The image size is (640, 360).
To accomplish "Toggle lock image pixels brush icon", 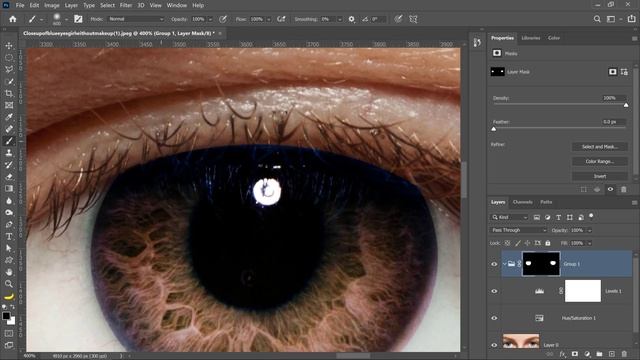I will pyautogui.click(x=518, y=243).
